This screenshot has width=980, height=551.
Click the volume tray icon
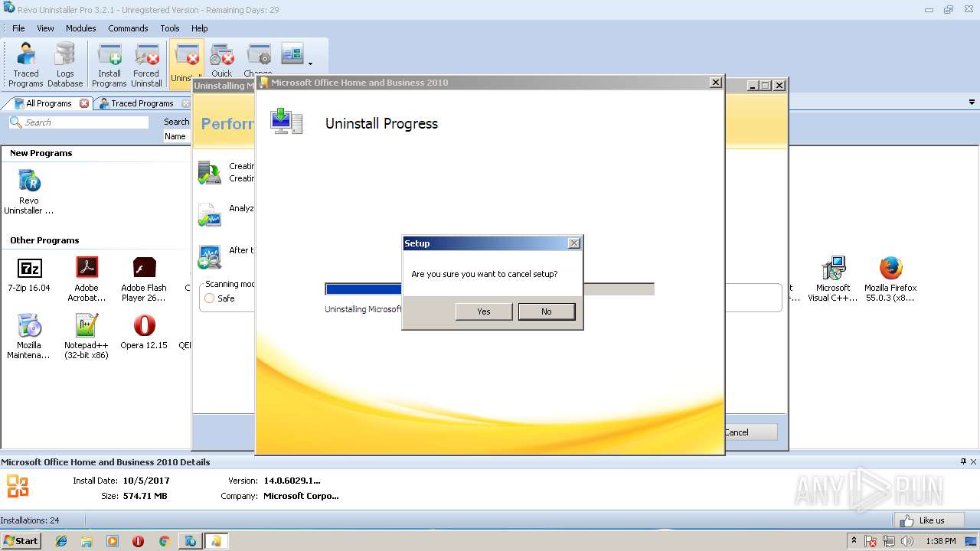coord(907,541)
